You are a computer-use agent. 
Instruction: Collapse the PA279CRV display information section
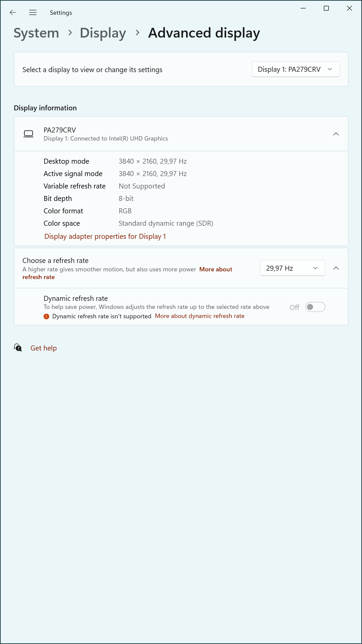pyautogui.click(x=336, y=134)
